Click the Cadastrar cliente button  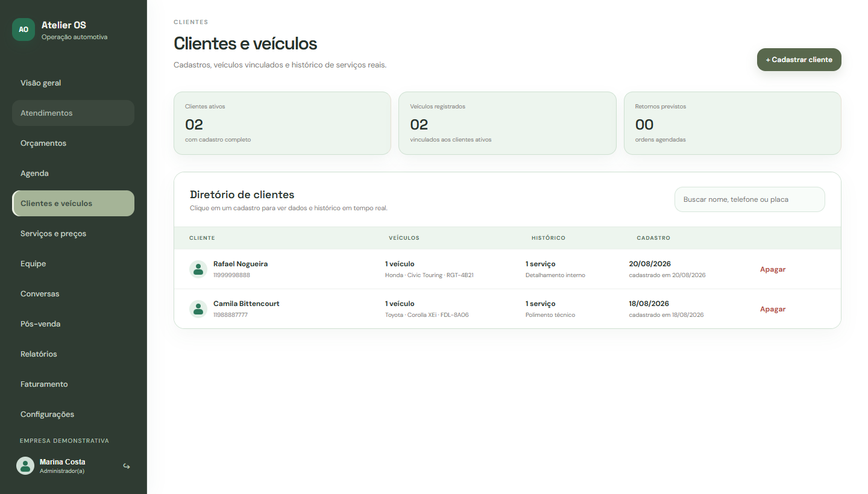799,60
